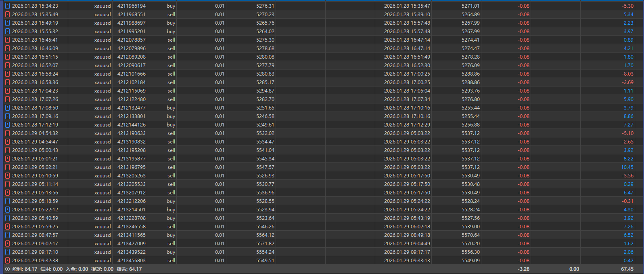Select the balance text 结余: 64.17
Image resolution: width=644 pixels, height=274 pixels.
(129, 269)
